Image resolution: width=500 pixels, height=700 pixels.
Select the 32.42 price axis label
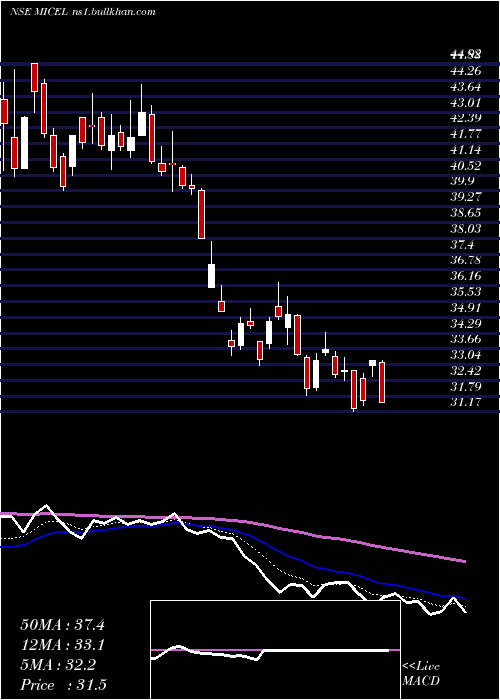point(466,371)
